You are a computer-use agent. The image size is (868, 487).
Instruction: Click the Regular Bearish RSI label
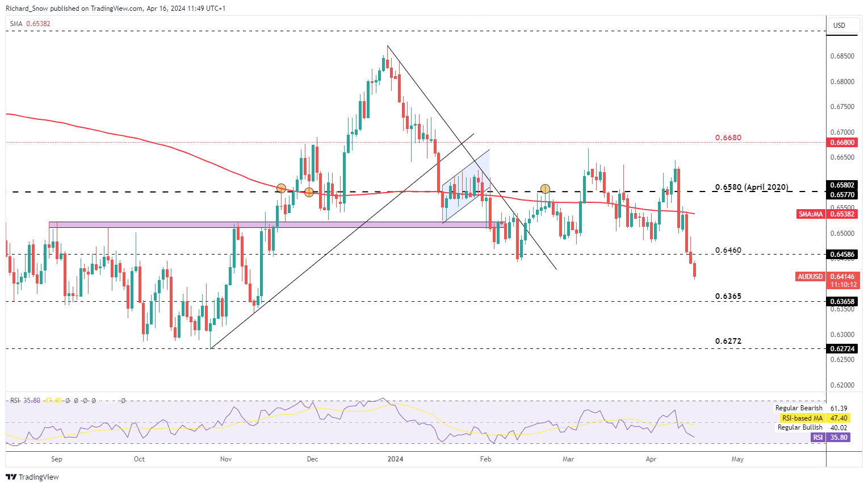(x=799, y=408)
